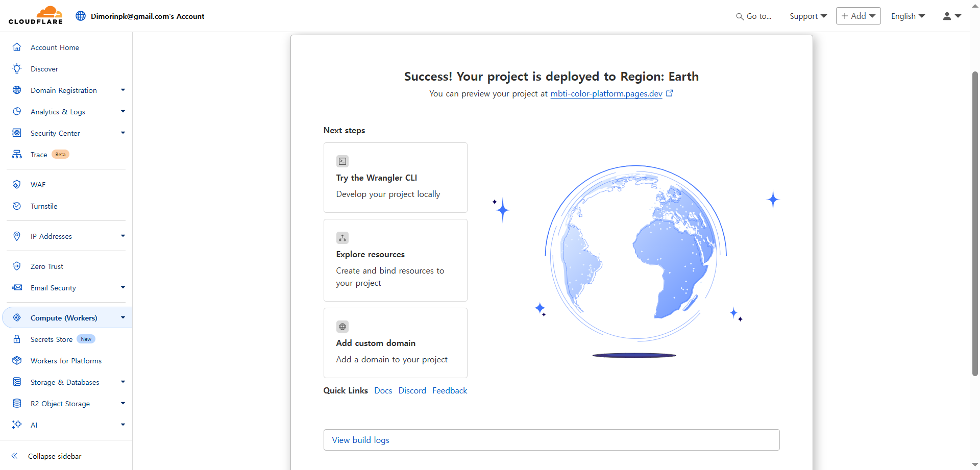Click the Discover lightbulb icon
Viewport: 980px width, 470px height.
click(x=17, y=68)
